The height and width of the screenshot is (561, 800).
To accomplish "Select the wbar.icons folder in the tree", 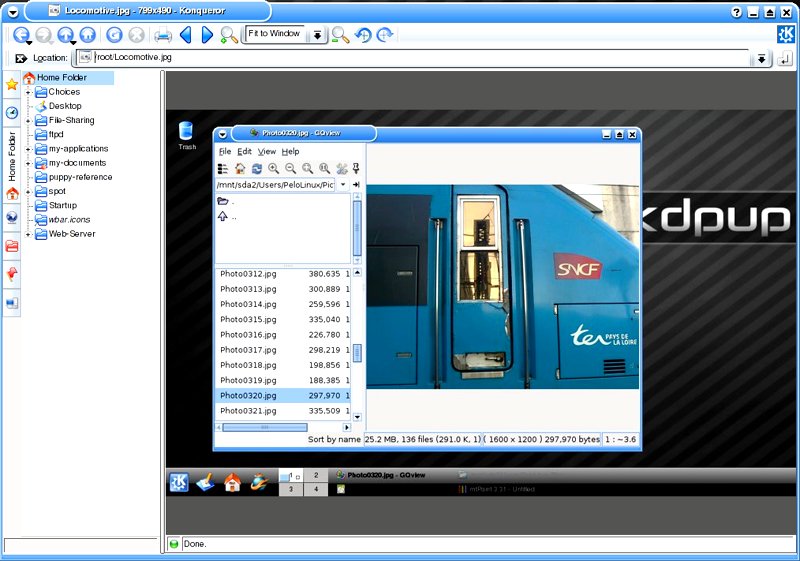I will pos(69,220).
